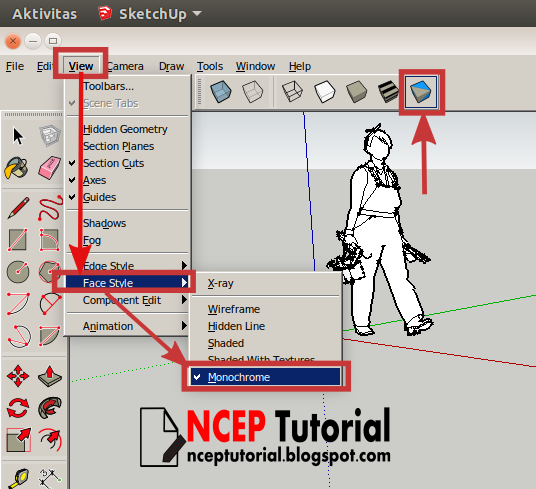Screen dimensions: 536x489
Task: Select the pink Eraser tool
Action: (50, 167)
